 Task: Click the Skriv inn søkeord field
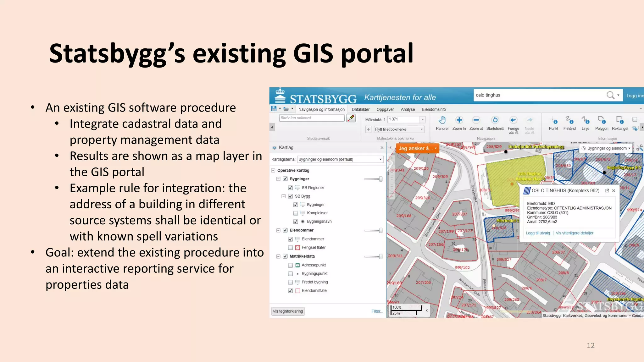click(312, 118)
